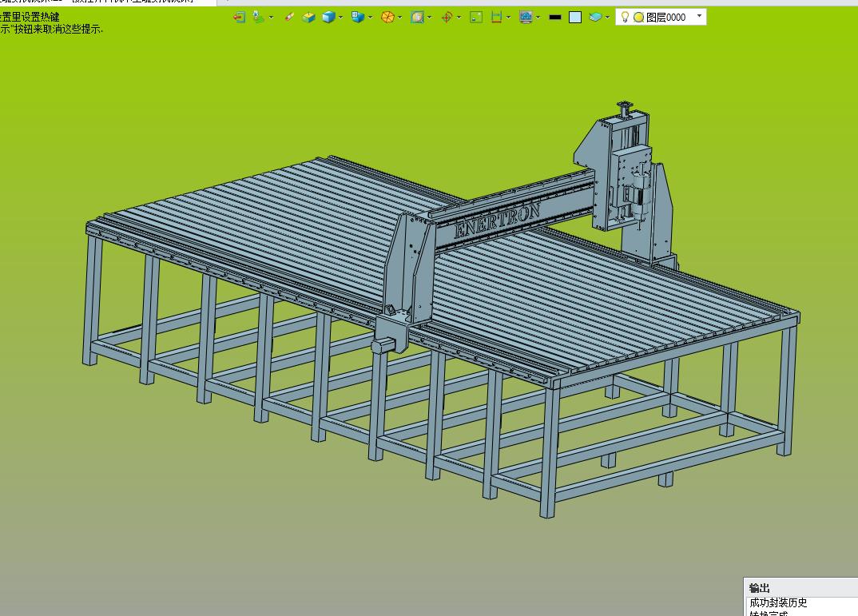The image size is (858, 616).
Task: Click the green square view icon
Action: pyautogui.click(x=476, y=18)
